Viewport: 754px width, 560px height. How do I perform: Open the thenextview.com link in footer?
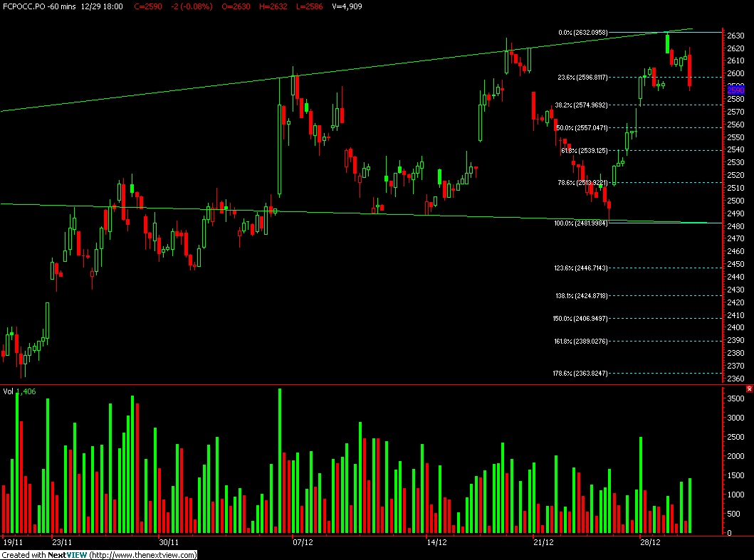[x=143, y=555]
